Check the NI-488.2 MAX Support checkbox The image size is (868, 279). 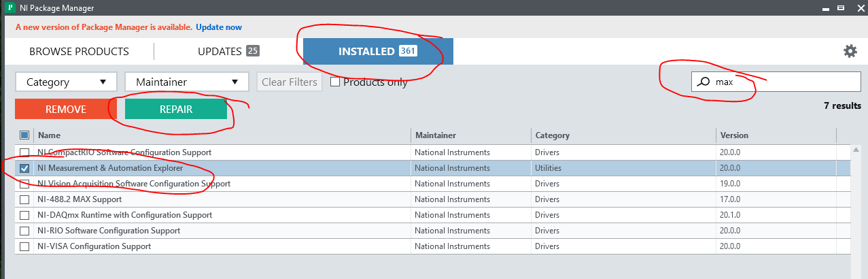coord(24,199)
